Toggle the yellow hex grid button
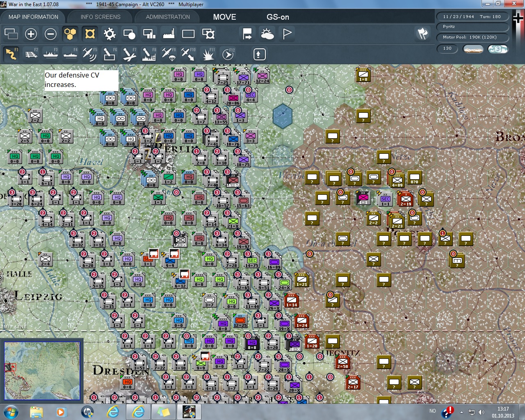The image size is (525, 420). 70,34
